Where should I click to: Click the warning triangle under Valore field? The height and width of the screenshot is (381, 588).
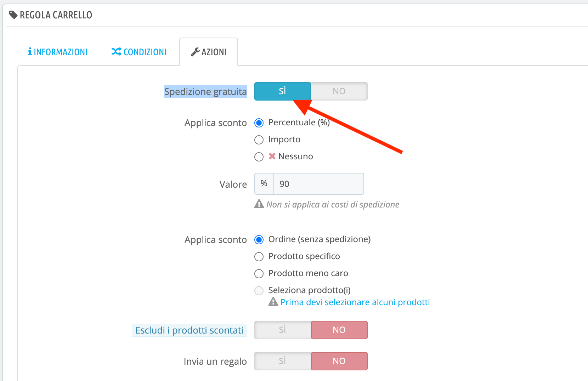tap(259, 204)
